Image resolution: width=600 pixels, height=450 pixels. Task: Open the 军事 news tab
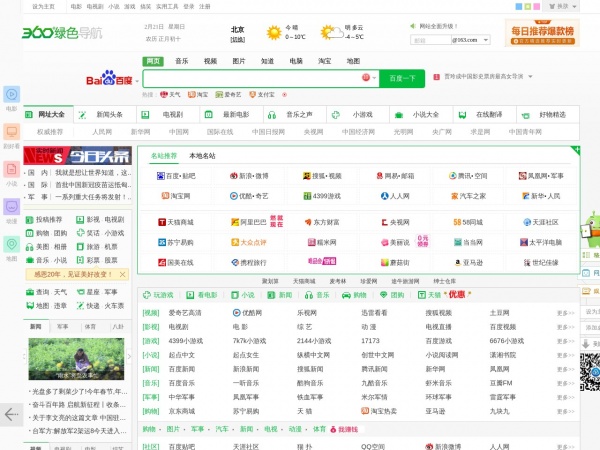pyautogui.click(x=63, y=327)
